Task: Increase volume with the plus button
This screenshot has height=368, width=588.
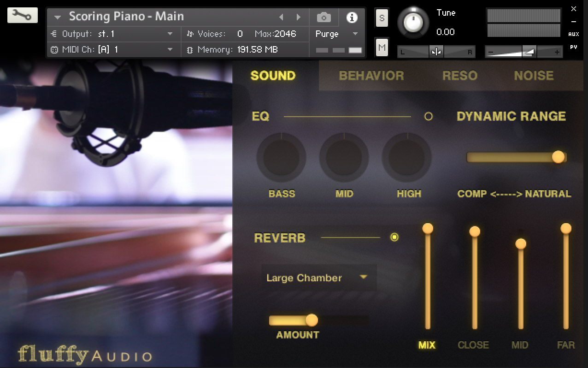Action: pyautogui.click(x=557, y=52)
